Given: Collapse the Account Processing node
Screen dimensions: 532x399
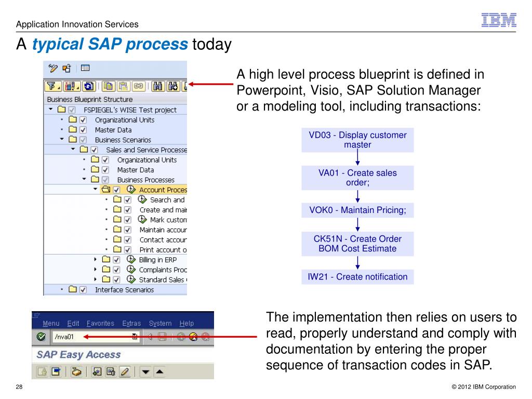Looking at the screenshot, I should [96, 189].
